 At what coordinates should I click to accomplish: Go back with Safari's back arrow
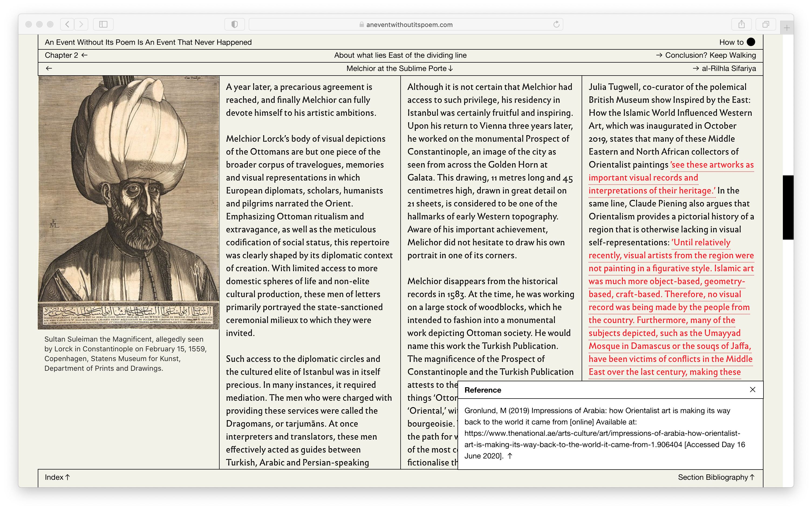(x=67, y=24)
